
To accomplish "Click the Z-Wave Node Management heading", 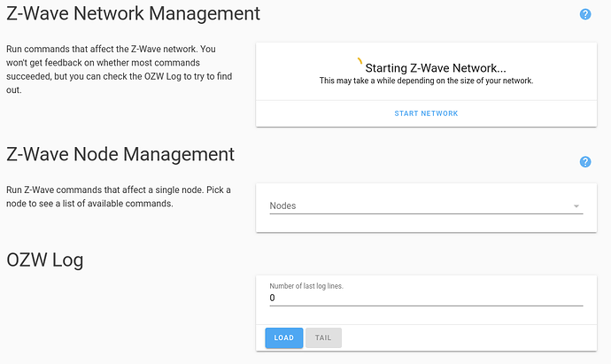I will 120,154.
